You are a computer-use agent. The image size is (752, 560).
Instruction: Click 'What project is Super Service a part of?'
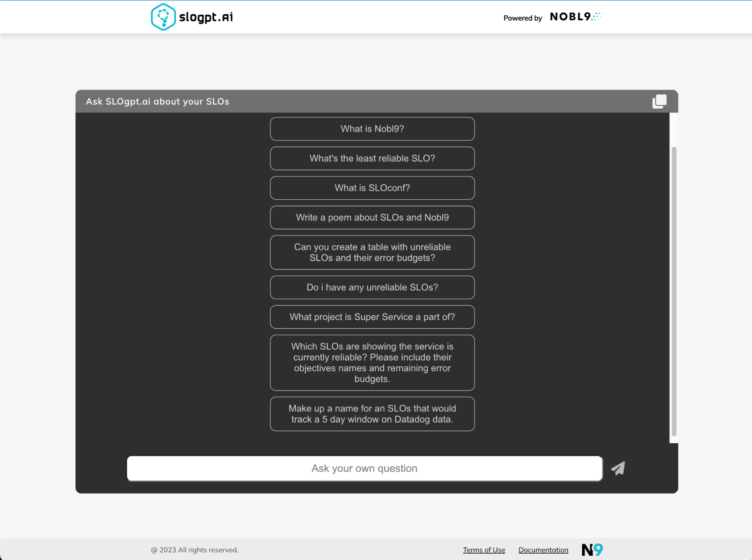tap(372, 316)
